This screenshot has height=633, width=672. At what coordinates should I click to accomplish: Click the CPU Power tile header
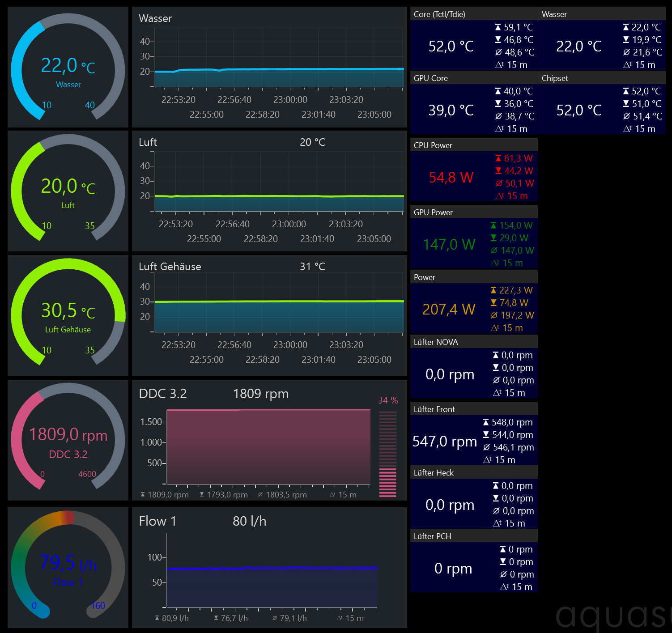point(474,145)
